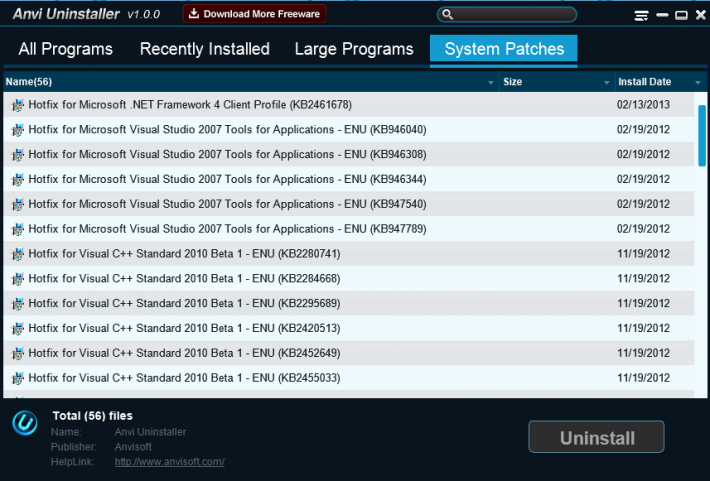Select Visual C++ 2010 Beta 1 hotfix (KB2295689)
The image size is (710, 481).
[349, 303]
